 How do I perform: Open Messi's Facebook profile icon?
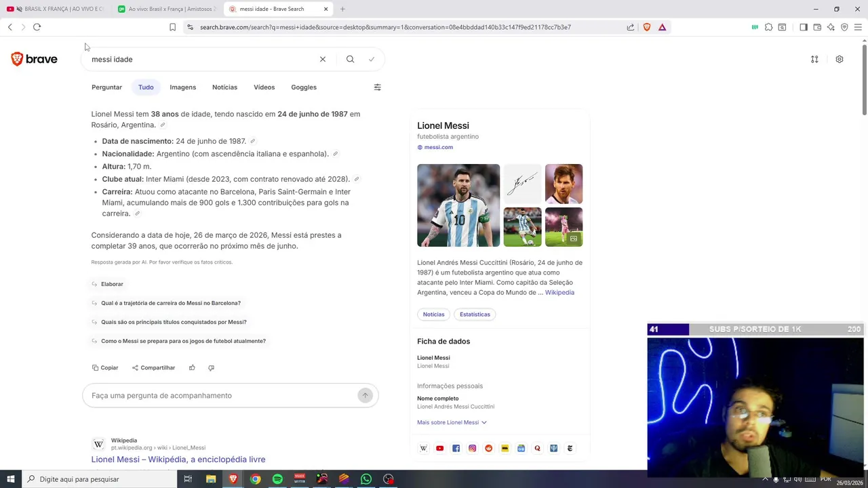click(456, 448)
